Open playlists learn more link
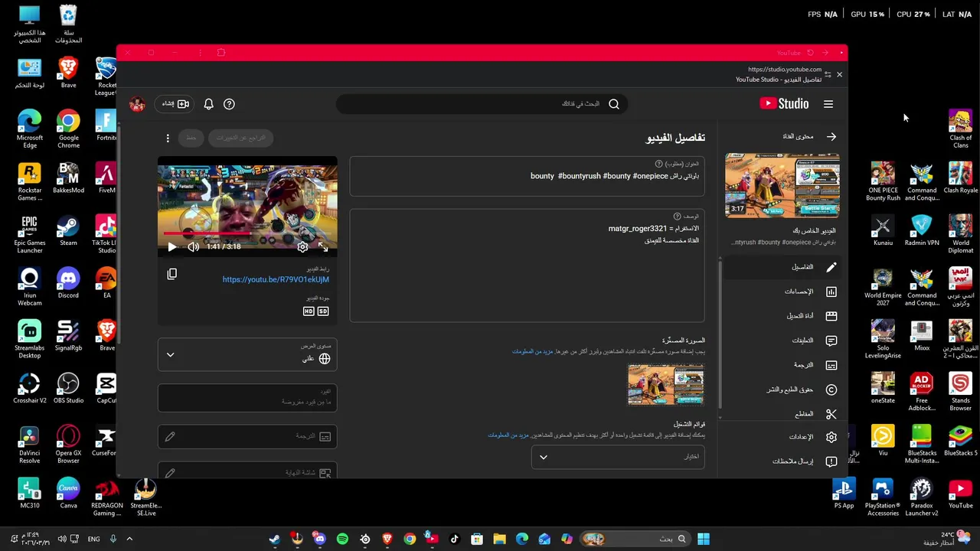 (x=508, y=435)
